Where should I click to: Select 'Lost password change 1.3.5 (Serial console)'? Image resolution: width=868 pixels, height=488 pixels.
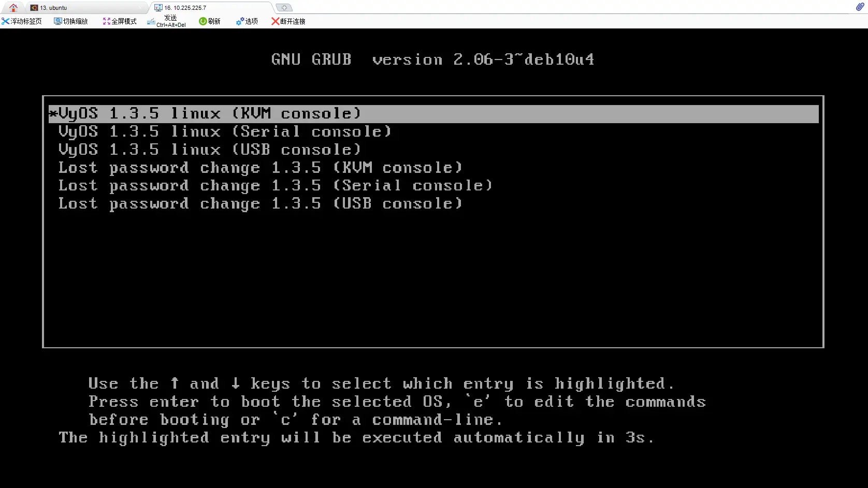tap(275, 185)
